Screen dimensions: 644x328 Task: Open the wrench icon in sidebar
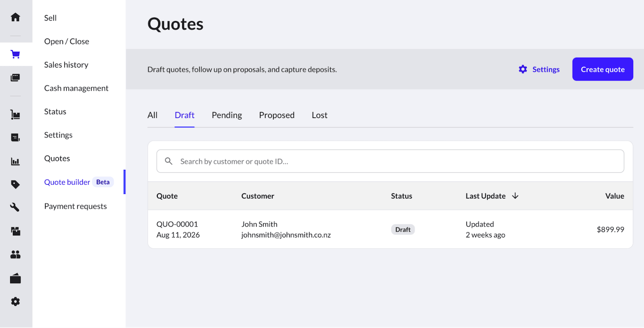pos(16,207)
